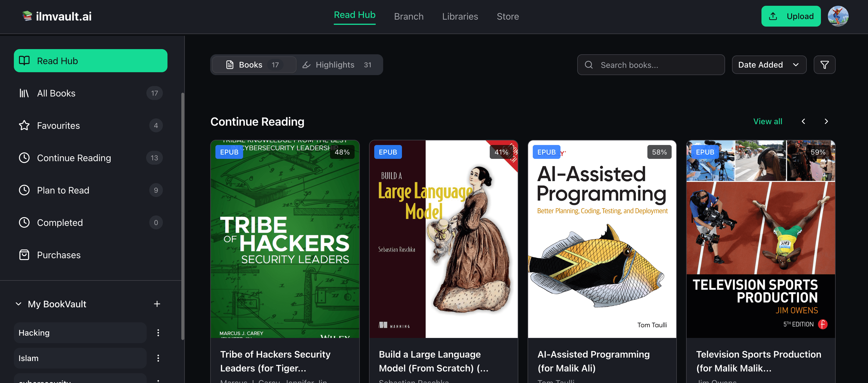Click the star icon beside Favourites
Viewport: 868px width, 383px height.
pyautogui.click(x=24, y=125)
